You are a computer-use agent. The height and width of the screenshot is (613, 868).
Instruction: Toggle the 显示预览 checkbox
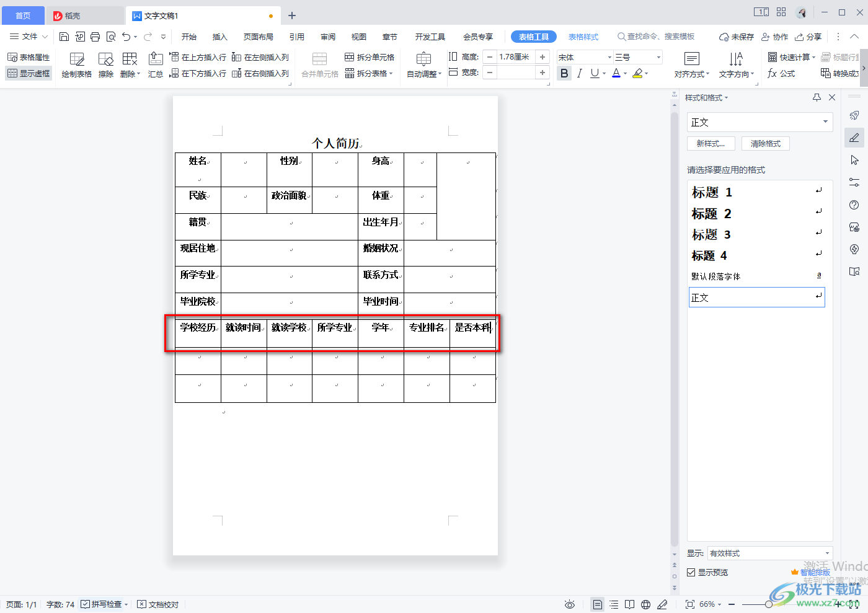[x=691, y=572]
